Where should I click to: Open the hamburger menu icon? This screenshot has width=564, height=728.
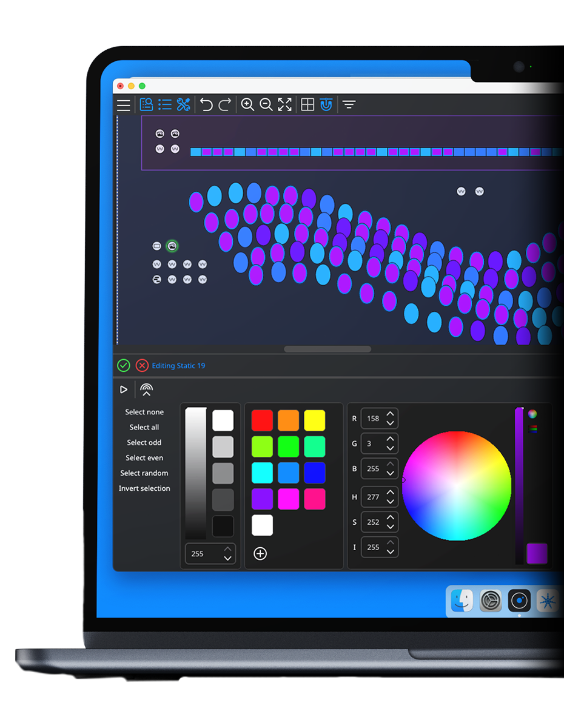click(x=124, y=105)
